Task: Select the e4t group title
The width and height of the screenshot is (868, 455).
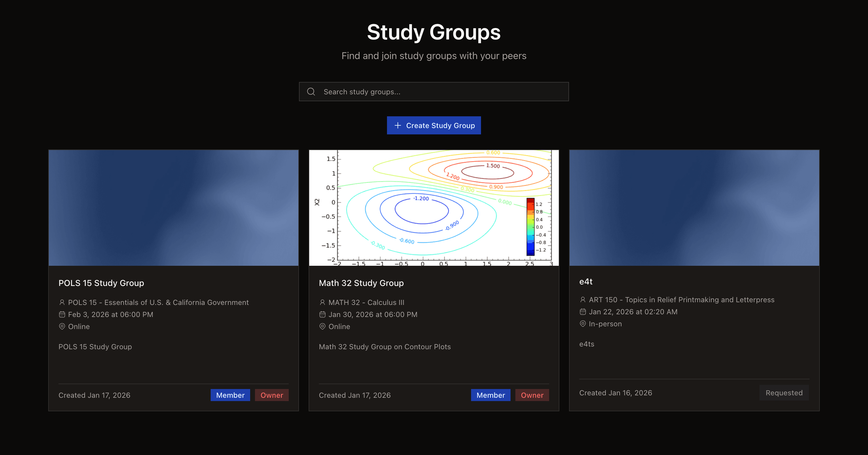Action: 586,281
